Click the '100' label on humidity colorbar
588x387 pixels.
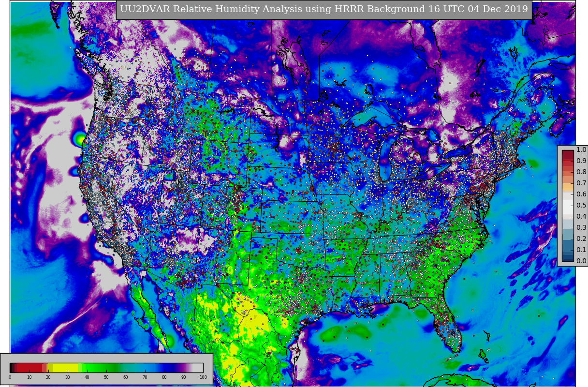coord(203,377)
